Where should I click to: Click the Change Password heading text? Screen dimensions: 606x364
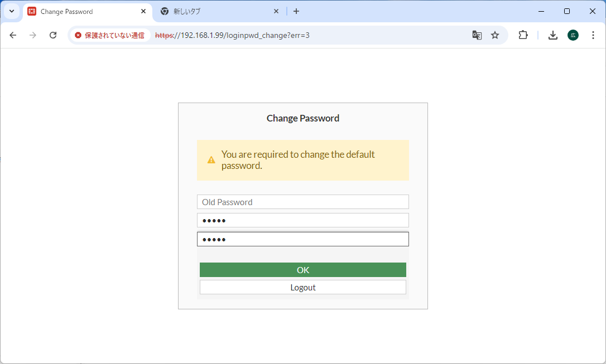(x=303, y=118)
